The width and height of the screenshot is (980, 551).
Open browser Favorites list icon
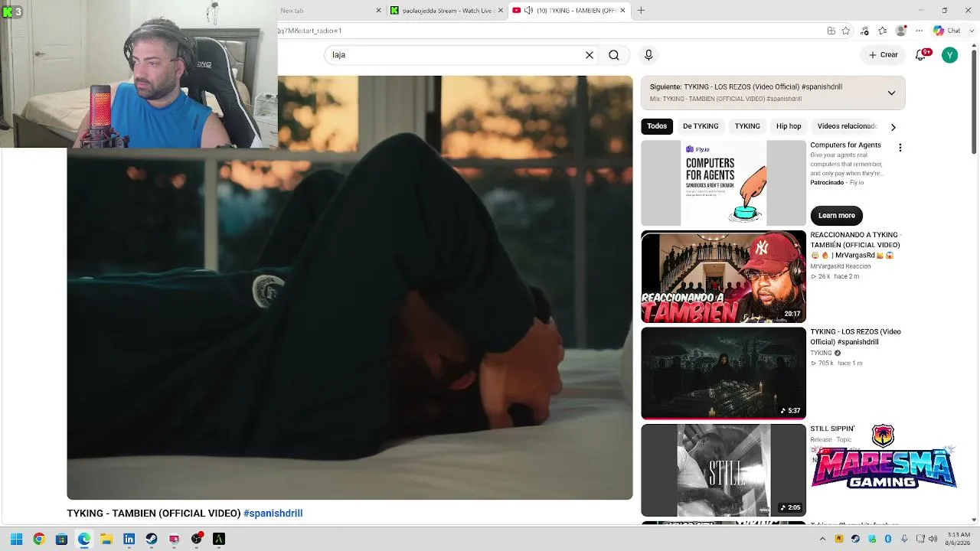883,31
